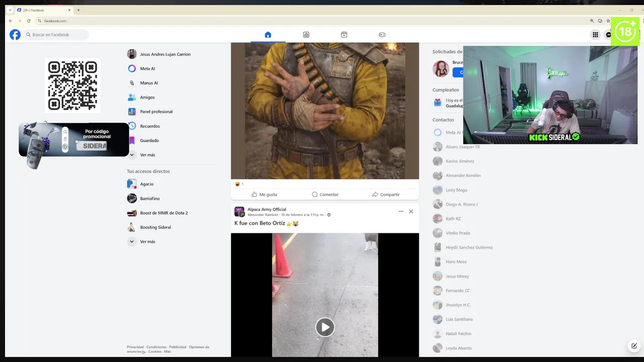Viewport: 644px width, 362px height.
Task: Select the Home tab icon in top navigation
Action: (268, 35)
